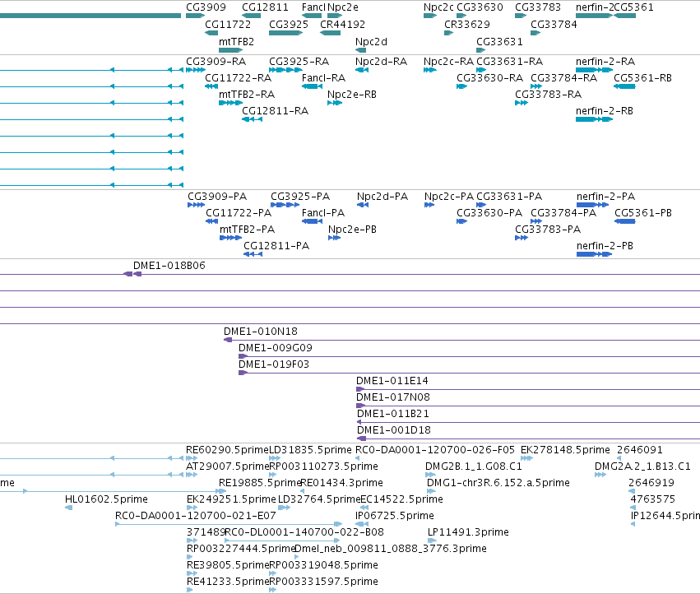Click the CG33631 gene label

499,41
